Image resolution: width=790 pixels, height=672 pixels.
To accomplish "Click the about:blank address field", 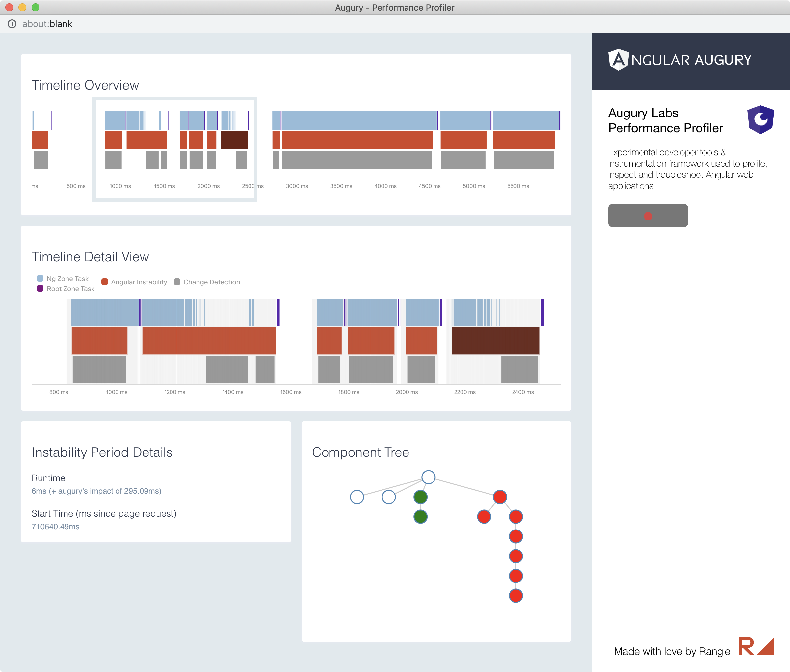I will [47, 24].
